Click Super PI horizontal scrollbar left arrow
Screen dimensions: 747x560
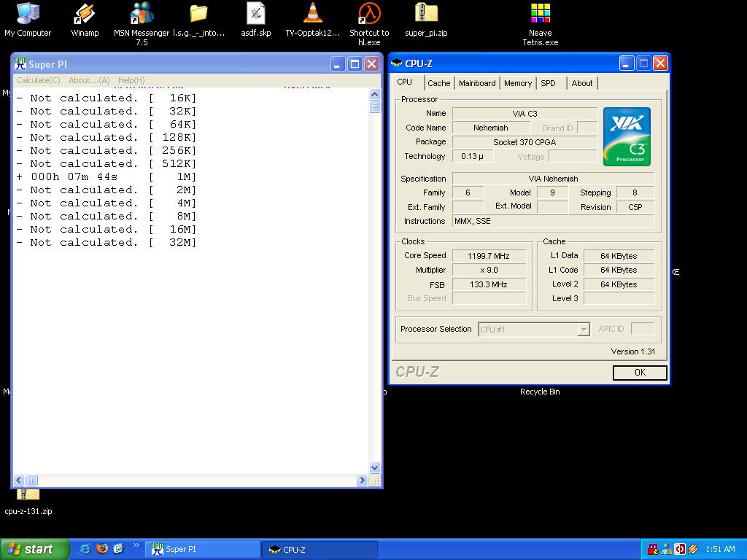(19, 480)
